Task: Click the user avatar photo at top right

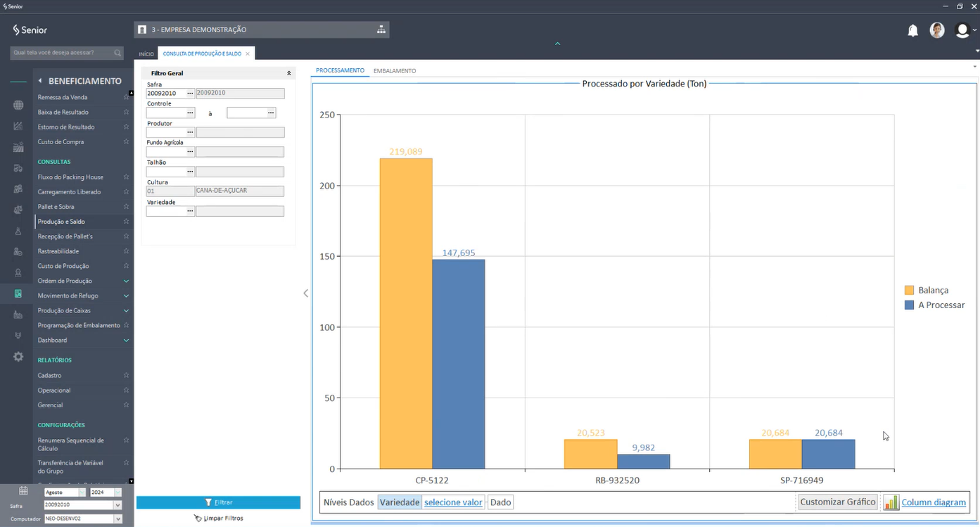Action: coord(937,30)
